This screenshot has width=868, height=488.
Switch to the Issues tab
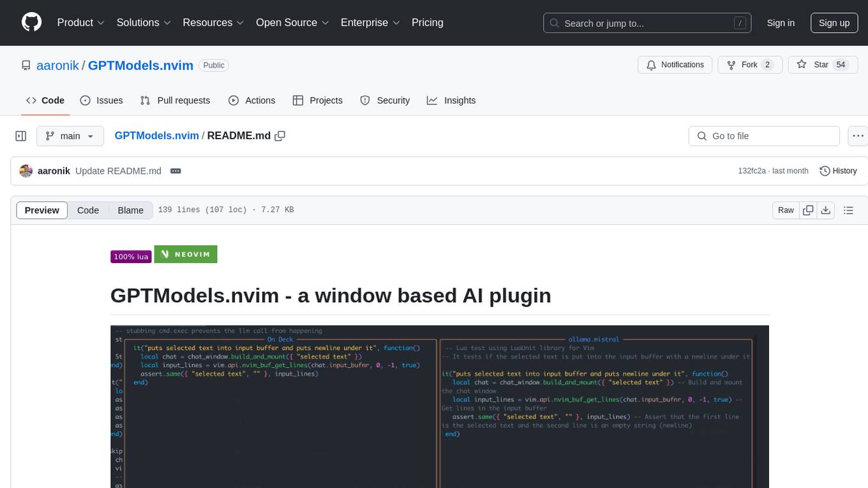(101, 100)
